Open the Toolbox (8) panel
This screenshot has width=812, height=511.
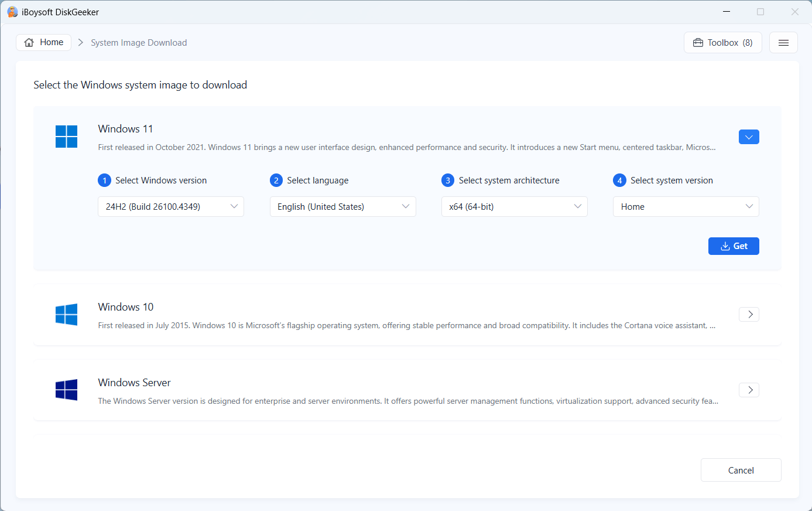(723, 43)
